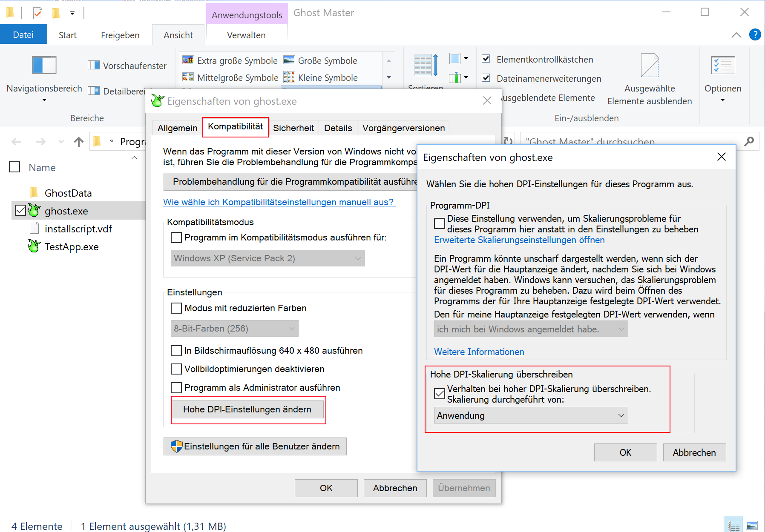Expand the Navigationsbereich dropdown arrow
The height and width of the screenshot is (532, 765).
44,100
